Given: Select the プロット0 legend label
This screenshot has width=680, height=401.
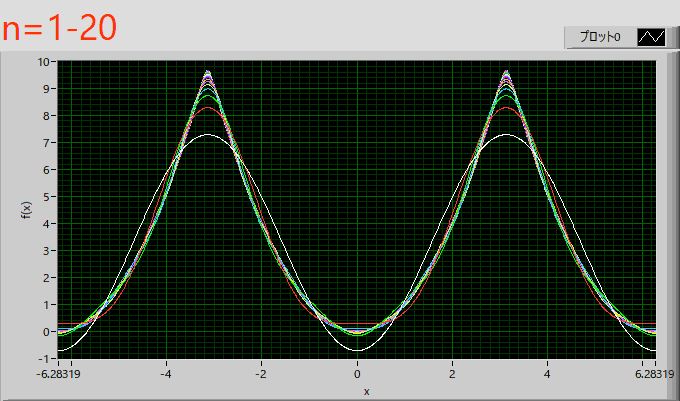Looking at the screenshot, I should tap(600, 37).
